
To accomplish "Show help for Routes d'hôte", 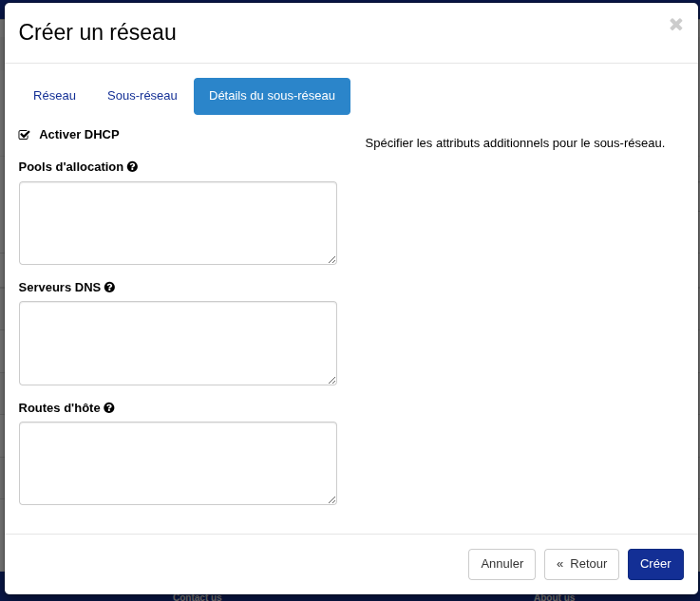I will tap(109, 408).
